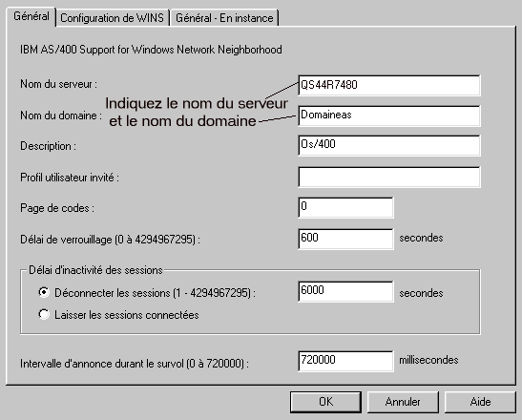
Task: Select the Laisser les sessions connectées option
Action: point(44,314)
